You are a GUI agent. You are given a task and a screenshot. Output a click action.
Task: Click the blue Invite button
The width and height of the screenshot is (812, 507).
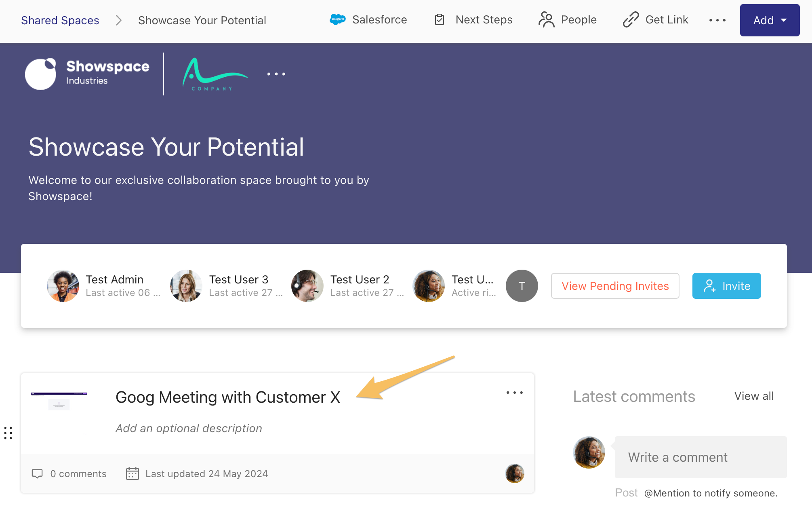pyautogui.click(x=726, y=286)
